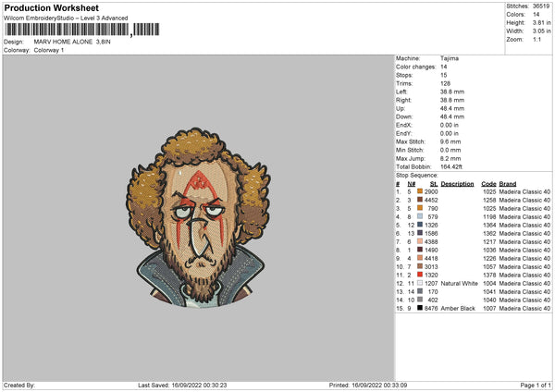This screenshot has width=555, height=392.
Task: Select Last Saved timestamp "16/09/2022 00:30:23"
Action: [199, 386]
